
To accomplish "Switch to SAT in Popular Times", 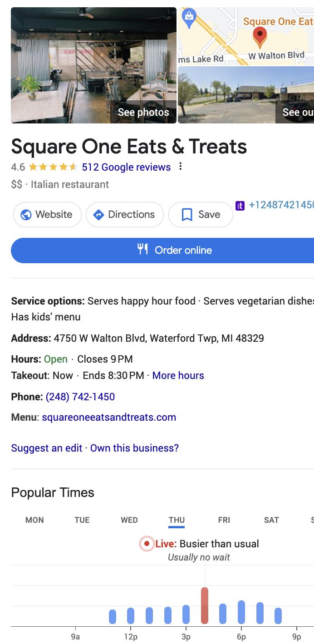I will click(271, 520).
